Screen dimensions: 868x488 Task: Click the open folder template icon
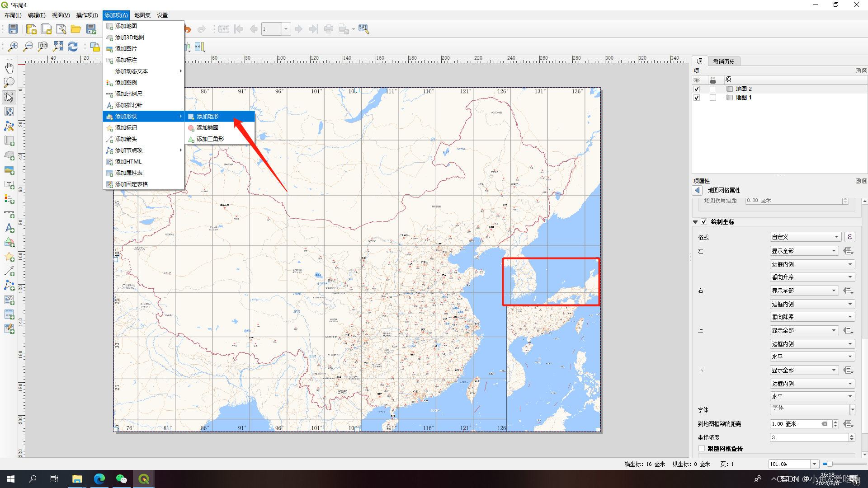click(76, 29)
